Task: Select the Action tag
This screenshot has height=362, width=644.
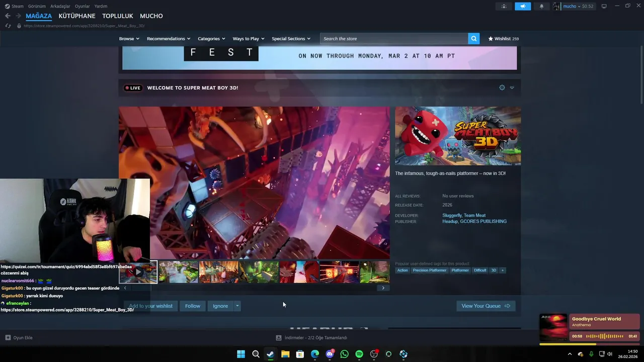Action: point(403,270)
